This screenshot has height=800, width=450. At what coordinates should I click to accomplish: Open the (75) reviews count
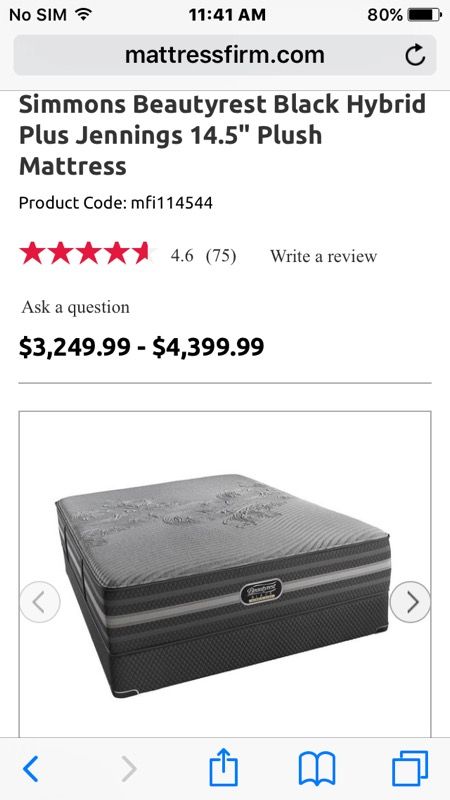[221, 255]
